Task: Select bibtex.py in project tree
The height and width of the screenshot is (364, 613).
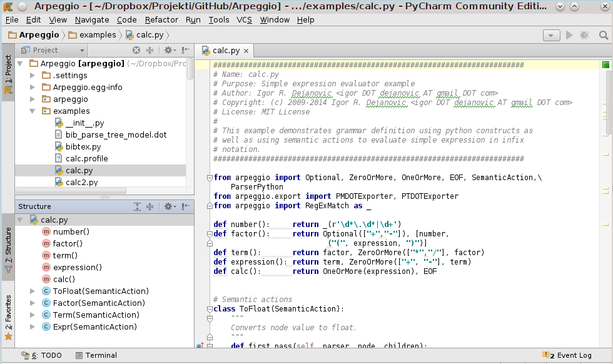Action: tap(83, 146)
